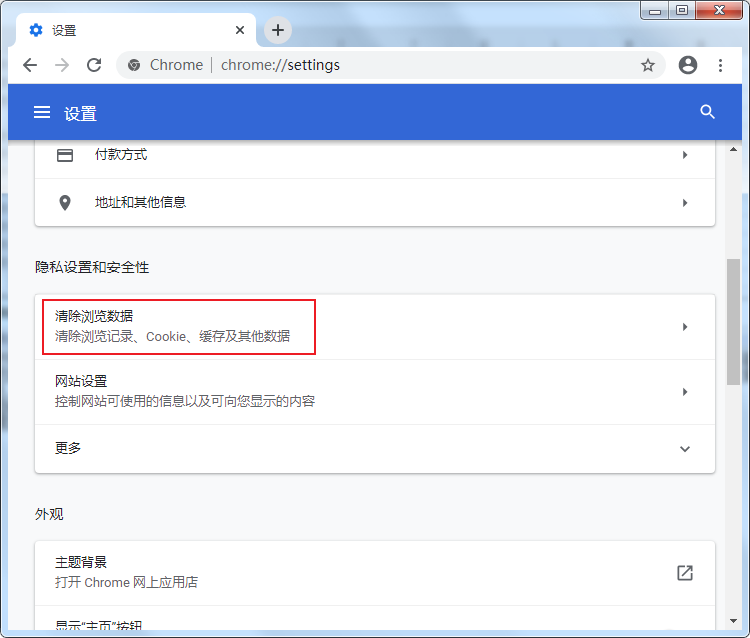Click the back navigation arrow

click(x=30, y=65)
